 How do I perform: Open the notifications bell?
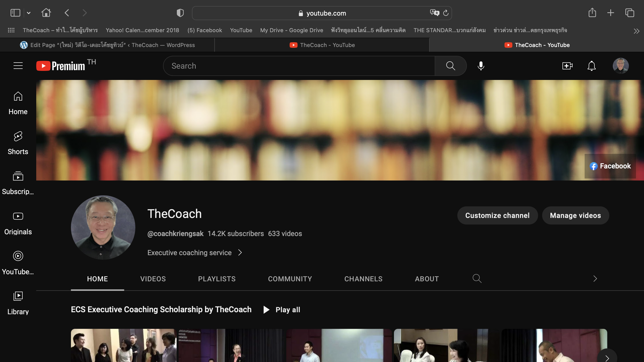pos(591,66)
